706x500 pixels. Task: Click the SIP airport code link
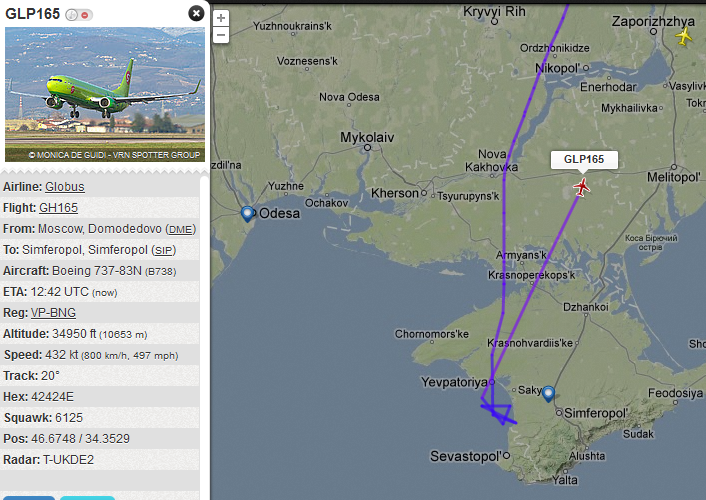[x=165, y=250]
